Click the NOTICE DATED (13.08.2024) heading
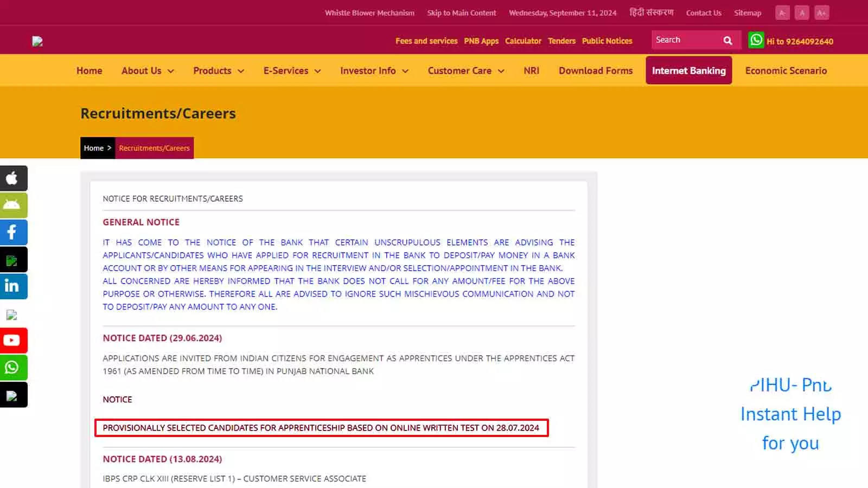Viewport: 868px width, 488px height. (x=162, y=459)
